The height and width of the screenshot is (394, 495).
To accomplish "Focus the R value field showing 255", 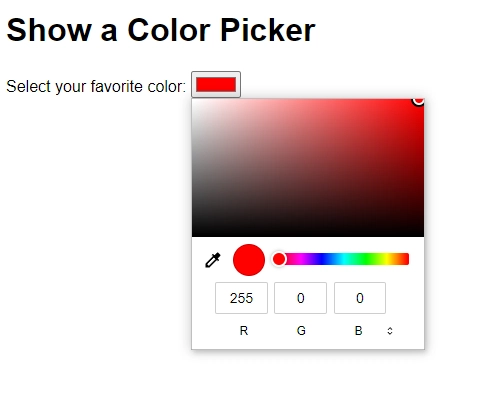I will click(x=241, y=298).
